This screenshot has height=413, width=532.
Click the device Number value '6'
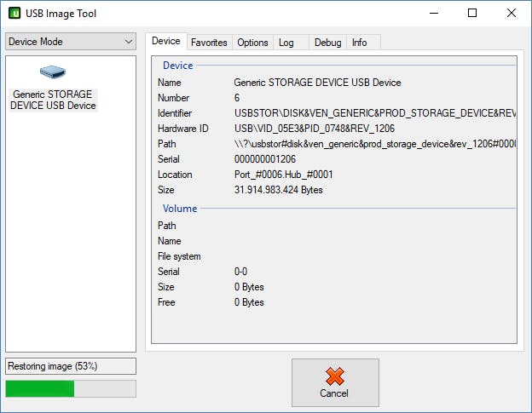pos(237,98)
